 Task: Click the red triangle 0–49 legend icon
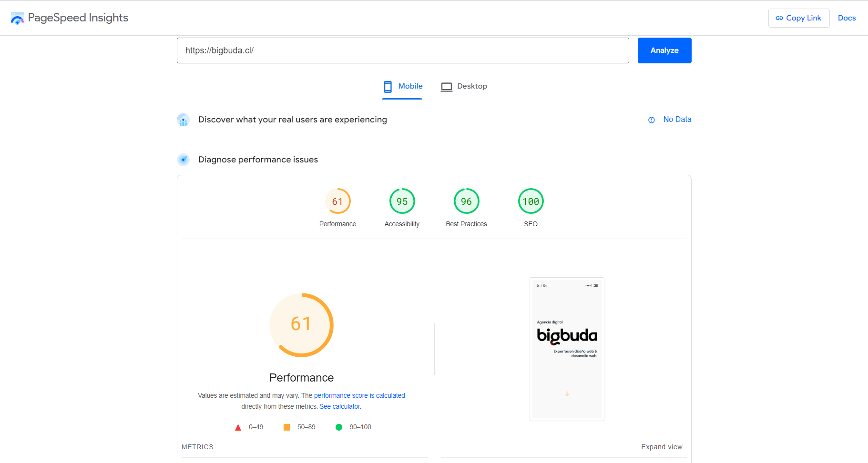click(x=238, y=427)
